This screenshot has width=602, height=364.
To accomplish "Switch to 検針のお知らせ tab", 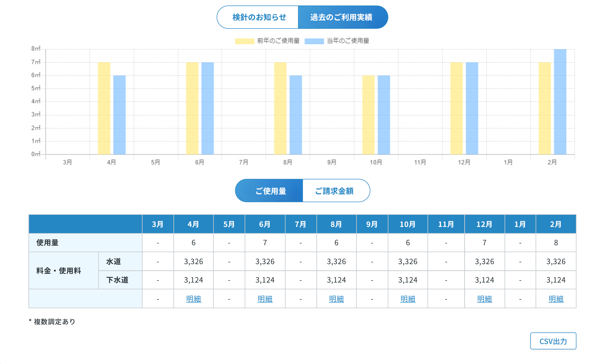I will click(257, 17).
